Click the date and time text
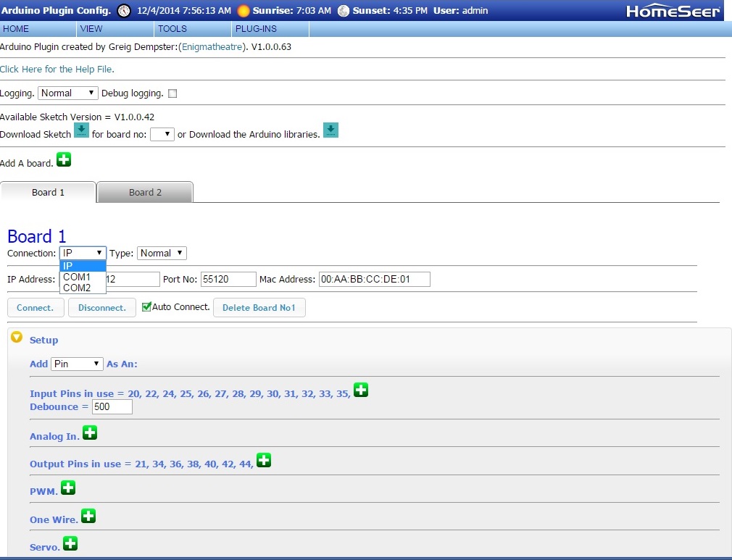The width and height of the screenshot is (732, 560). tap(184, 11)
